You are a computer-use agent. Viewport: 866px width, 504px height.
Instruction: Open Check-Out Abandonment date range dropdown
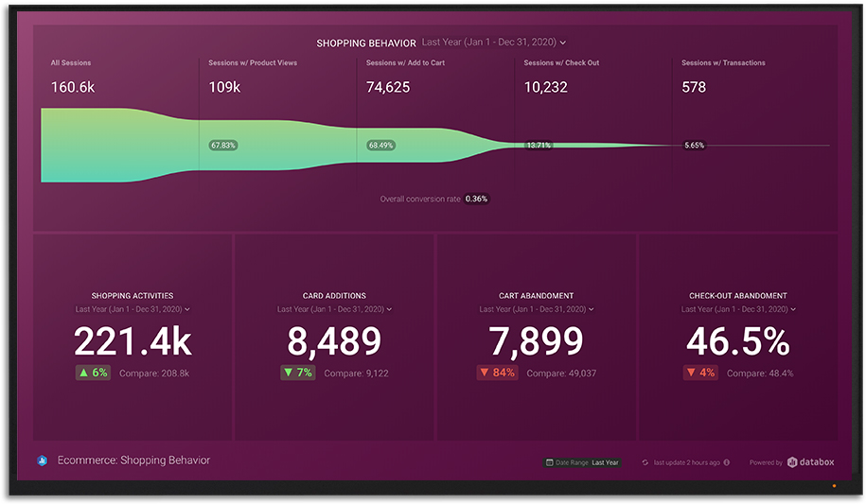738,309
